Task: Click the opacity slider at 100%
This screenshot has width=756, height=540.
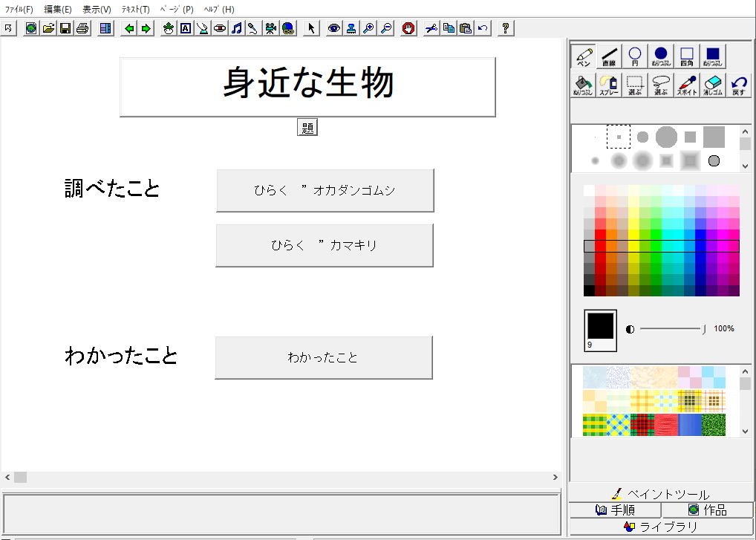Action: 703,328
